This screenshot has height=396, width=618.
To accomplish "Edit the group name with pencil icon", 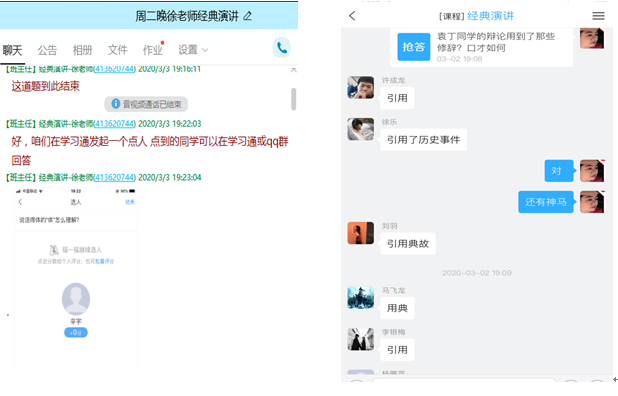I will [248, 16].
